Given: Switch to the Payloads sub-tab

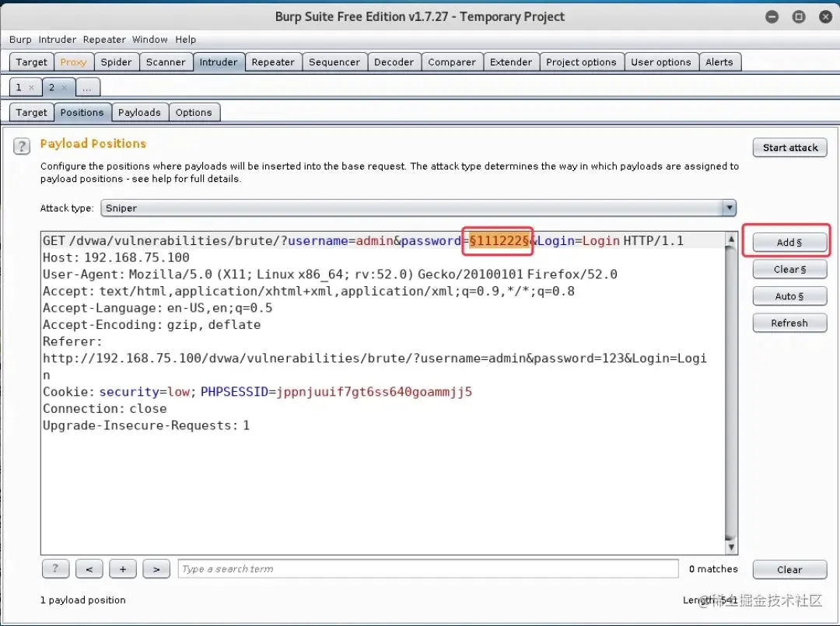Looking at the screenshot, I should coord(139,113).
